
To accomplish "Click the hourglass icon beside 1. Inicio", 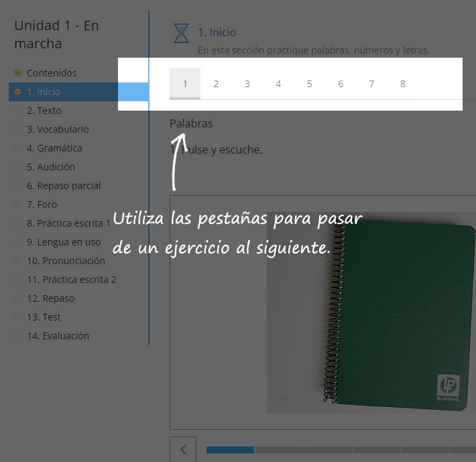I will [x=181, y=33].
